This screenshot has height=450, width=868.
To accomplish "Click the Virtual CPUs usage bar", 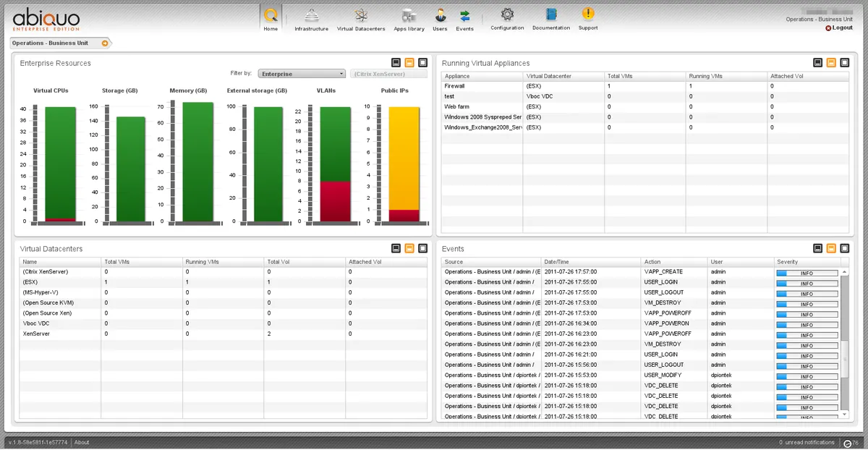I will coord(60,164).
